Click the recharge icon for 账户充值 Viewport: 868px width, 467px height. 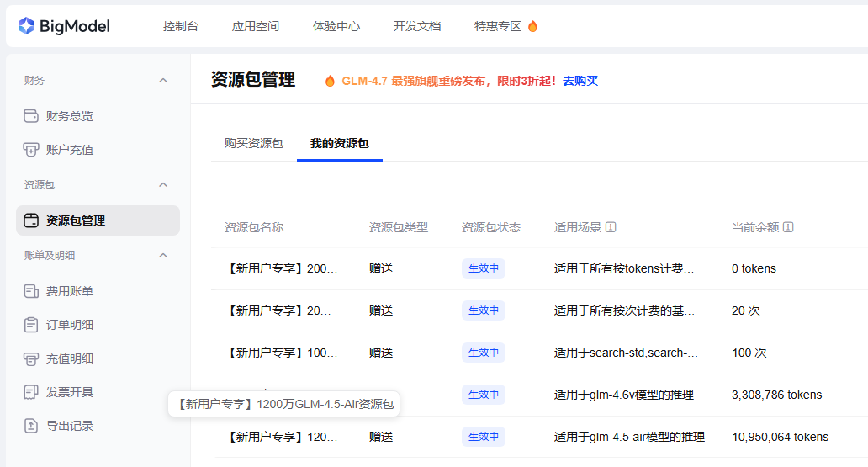[x=31, y=150]
